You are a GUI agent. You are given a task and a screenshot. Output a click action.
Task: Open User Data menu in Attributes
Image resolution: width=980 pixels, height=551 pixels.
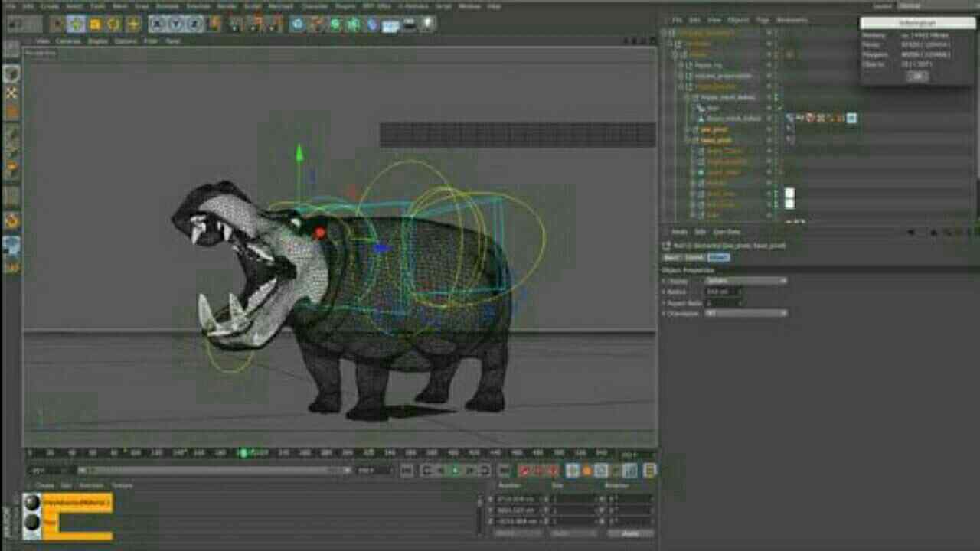click(x=727, y=232)
